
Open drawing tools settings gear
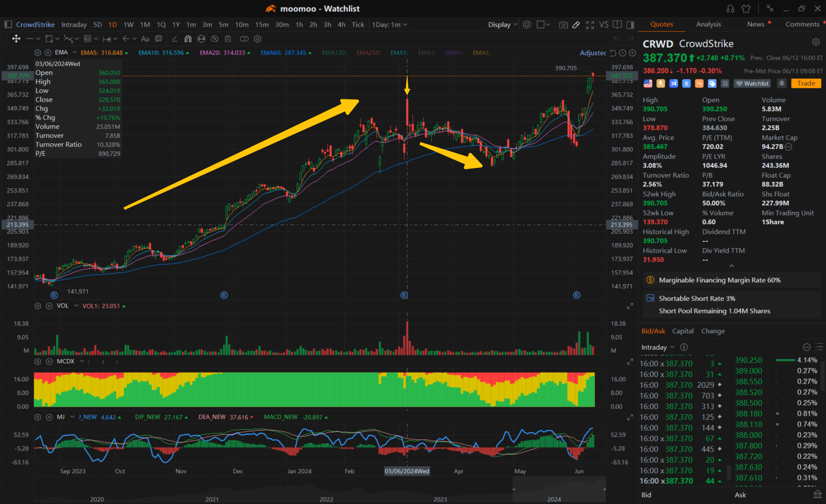(x=257, y=39)
